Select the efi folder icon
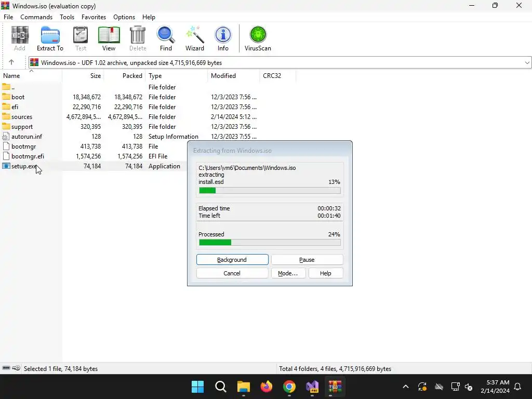 (x=6, y=107)
